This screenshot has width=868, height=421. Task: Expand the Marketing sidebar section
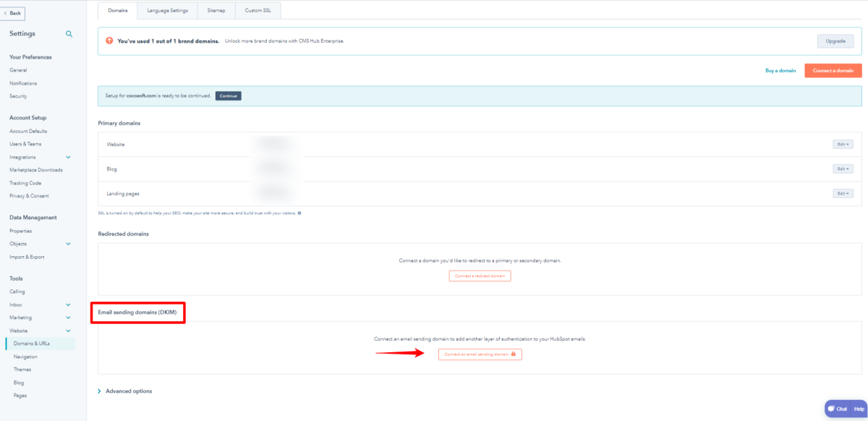coord(69,318)
